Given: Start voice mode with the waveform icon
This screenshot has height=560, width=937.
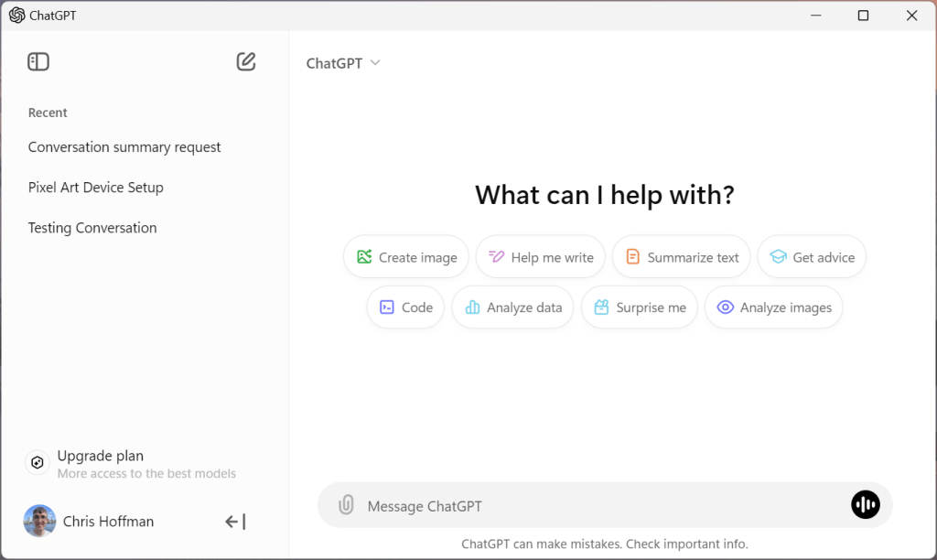Looking at the screenshot, I should point(865,505).
